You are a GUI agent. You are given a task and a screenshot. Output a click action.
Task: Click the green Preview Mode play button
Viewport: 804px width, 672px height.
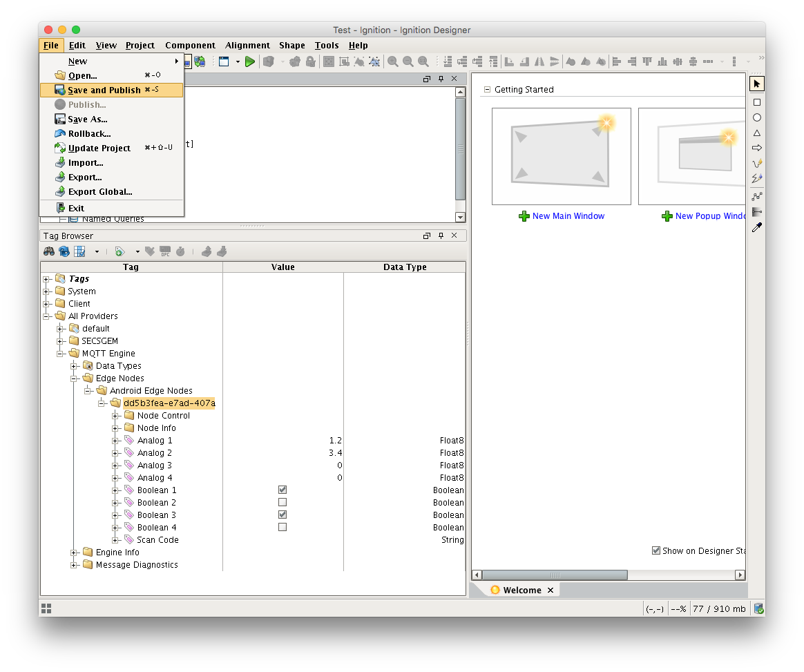(x=250, y=62)
